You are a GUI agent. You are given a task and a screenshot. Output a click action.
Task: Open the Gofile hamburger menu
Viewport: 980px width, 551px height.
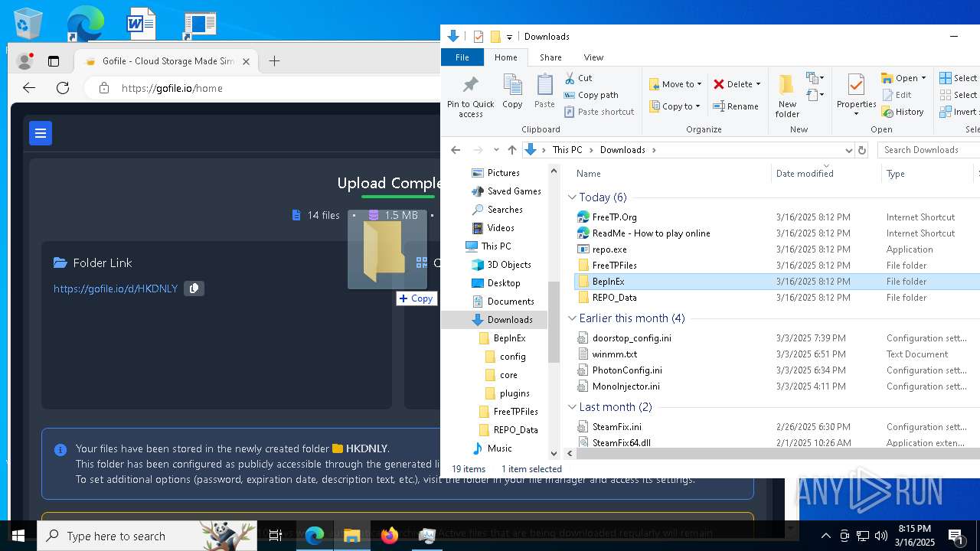[41, 133]
